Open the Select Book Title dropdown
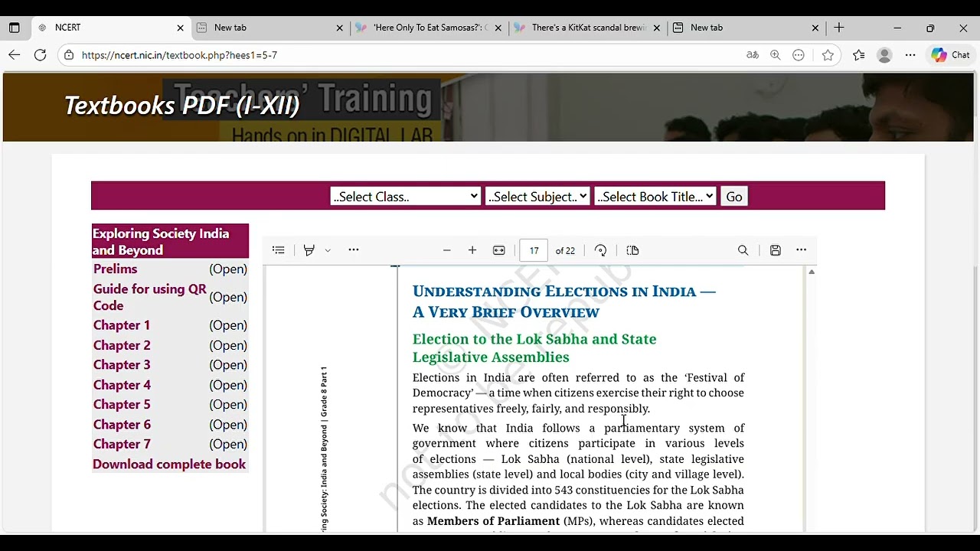This screenshot has height=551, width=980. pyautogui.click(x=655, y=197)
